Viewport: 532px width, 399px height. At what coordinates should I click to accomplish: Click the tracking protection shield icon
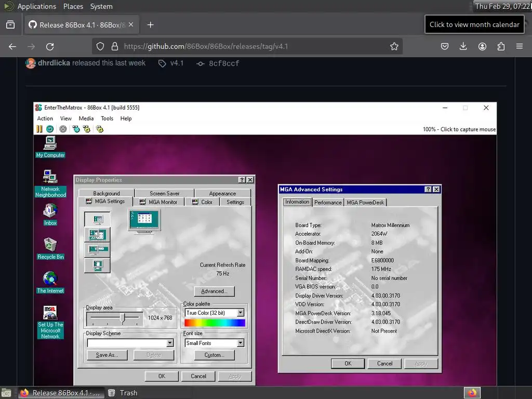[100, 46]
